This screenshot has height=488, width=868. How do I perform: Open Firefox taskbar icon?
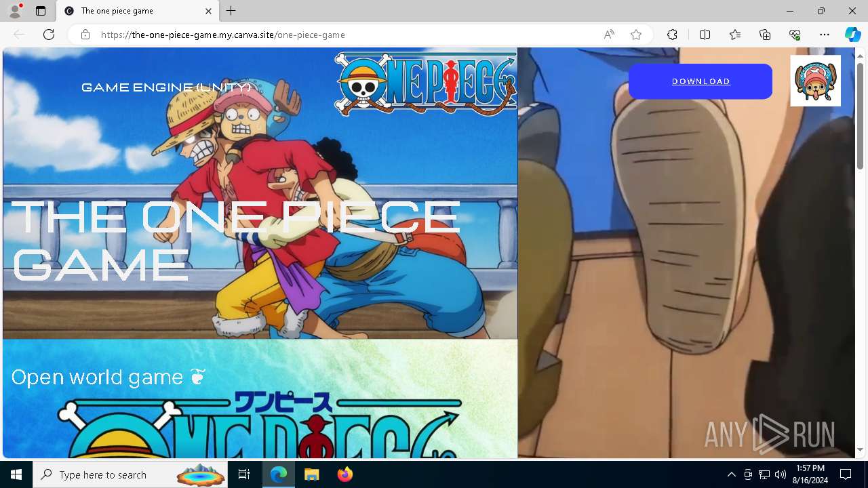tap(344, 474)
